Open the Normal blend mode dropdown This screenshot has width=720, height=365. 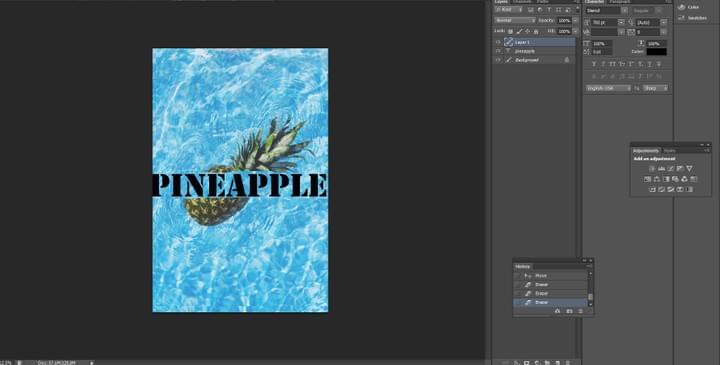click(515, 21)
